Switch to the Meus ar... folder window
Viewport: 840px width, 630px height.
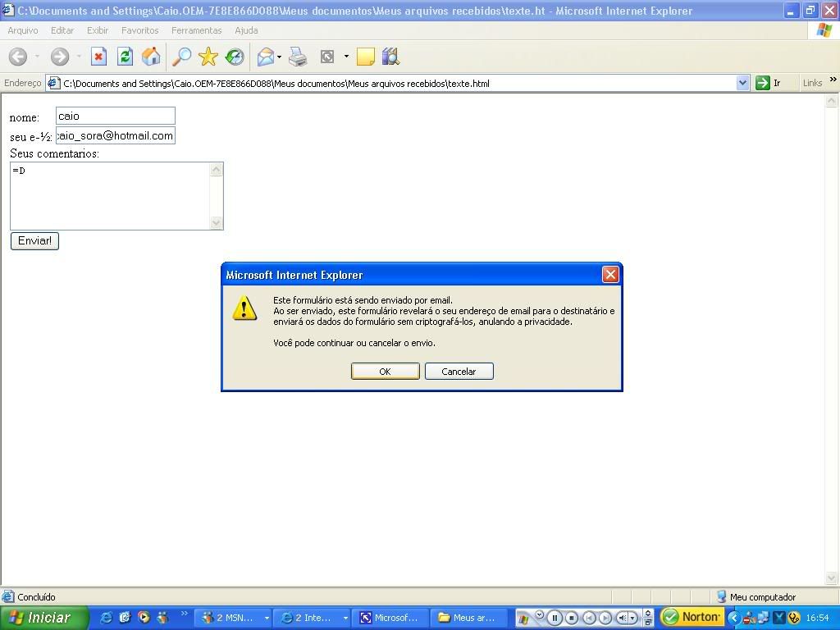(x=469, y=618)
